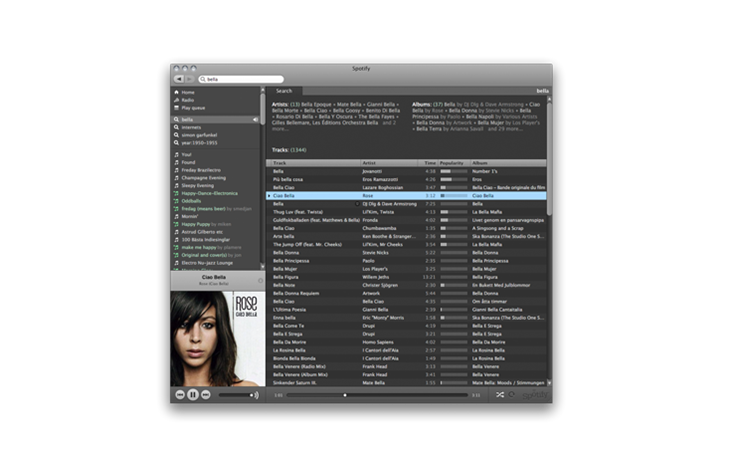Select the track 'Più bella cosa'
The width and height of the screenshot is (736, 458).
tap(288, 180)
